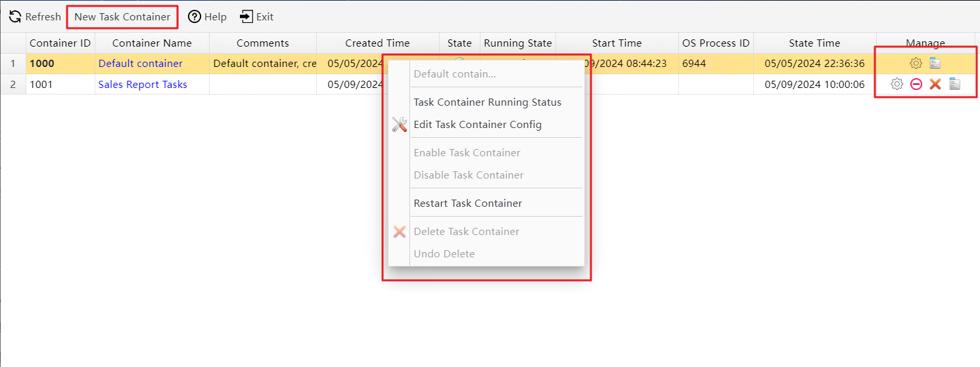Delete Sales Report Tasks with orange X icon
The width and height of the screenshot is (980, 367).
pos(935,84)
